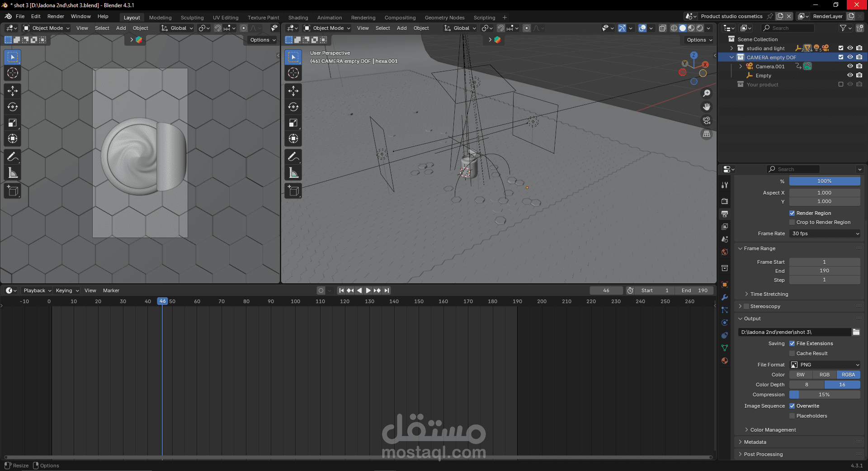Enable the Cache Result checkbox
This screenshot has height=471, width=868.
[792, 353]
